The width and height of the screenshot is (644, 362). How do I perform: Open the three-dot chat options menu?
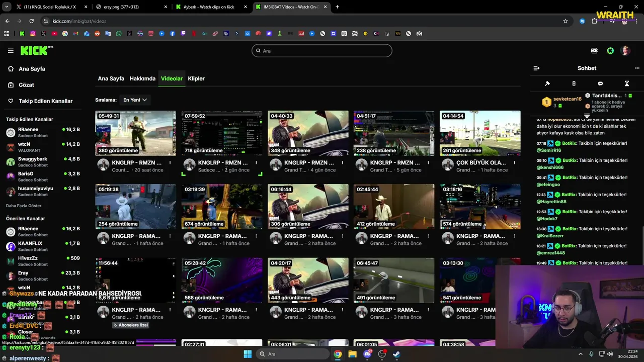tap(637, 68)
